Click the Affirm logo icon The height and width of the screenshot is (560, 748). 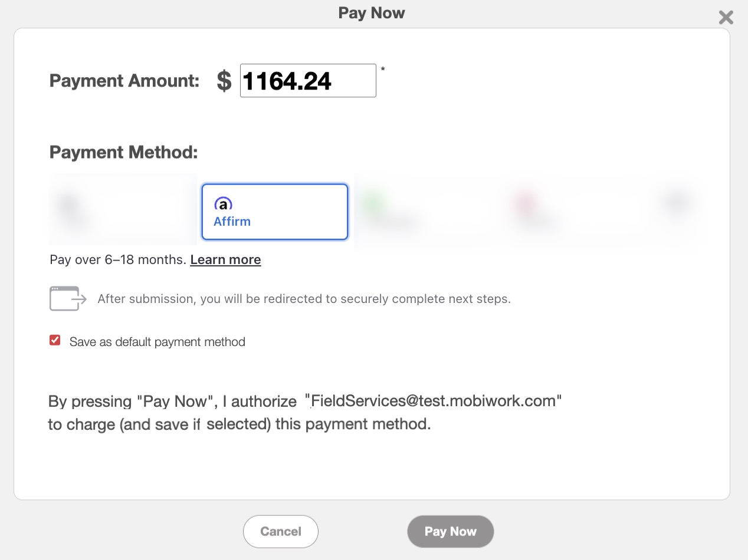[223, 204]
